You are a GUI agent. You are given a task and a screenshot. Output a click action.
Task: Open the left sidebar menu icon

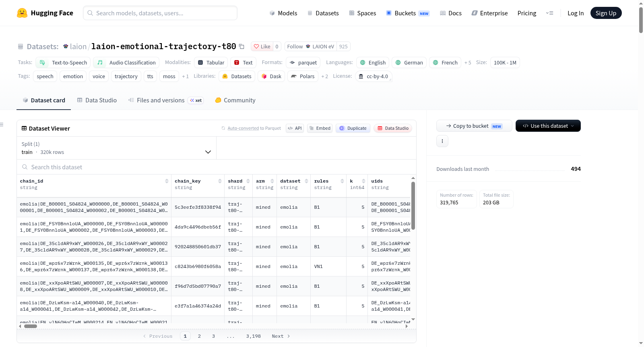[2, 125]
